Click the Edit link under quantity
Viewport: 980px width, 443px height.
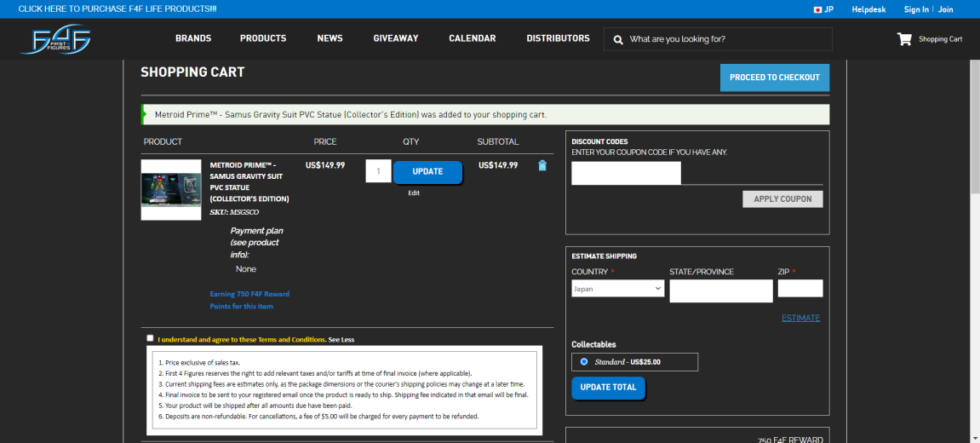pos(414,193)
